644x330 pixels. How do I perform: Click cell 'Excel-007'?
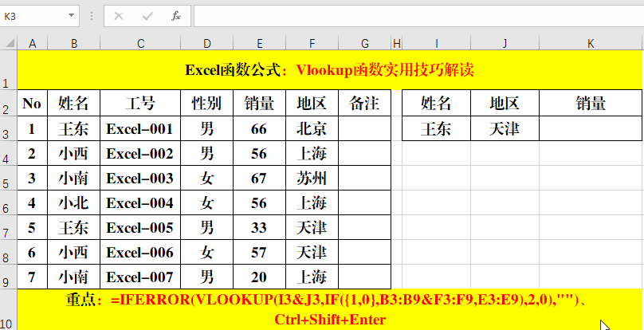coord(140,277)
